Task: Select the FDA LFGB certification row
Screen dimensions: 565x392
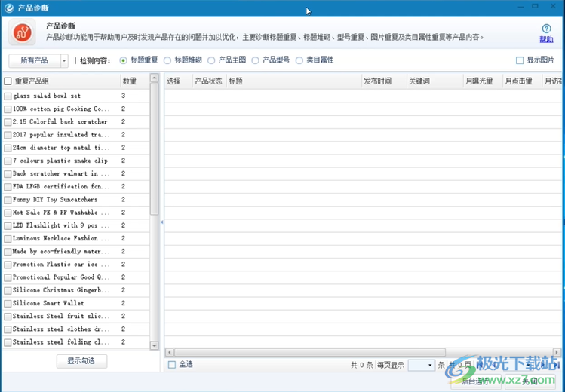Action: tap(75, 187)
